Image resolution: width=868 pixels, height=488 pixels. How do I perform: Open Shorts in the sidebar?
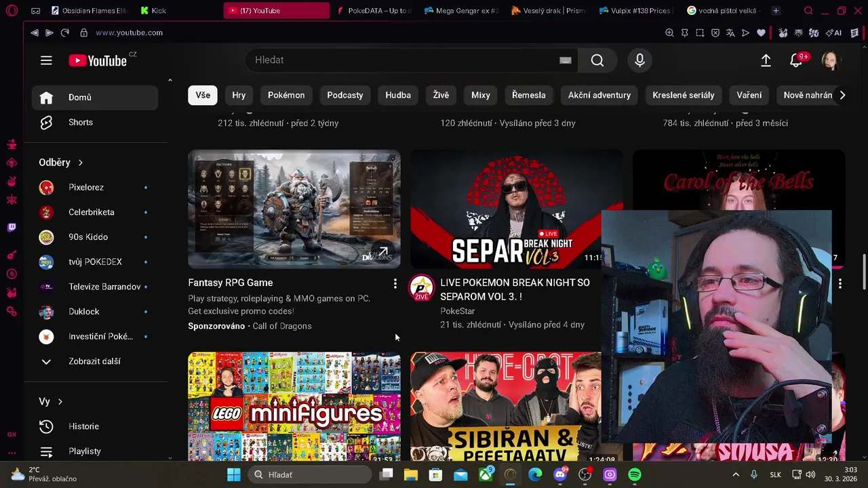(x=95, y=122)
